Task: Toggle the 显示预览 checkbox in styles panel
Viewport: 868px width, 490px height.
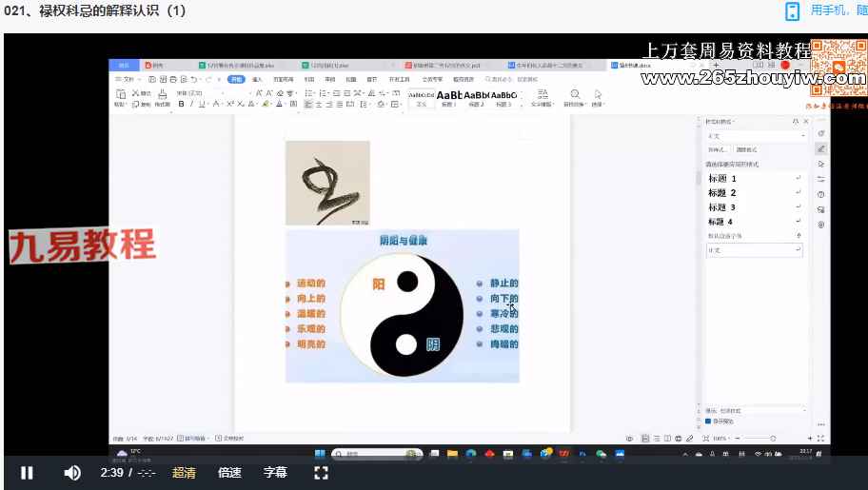Action: 708,421
